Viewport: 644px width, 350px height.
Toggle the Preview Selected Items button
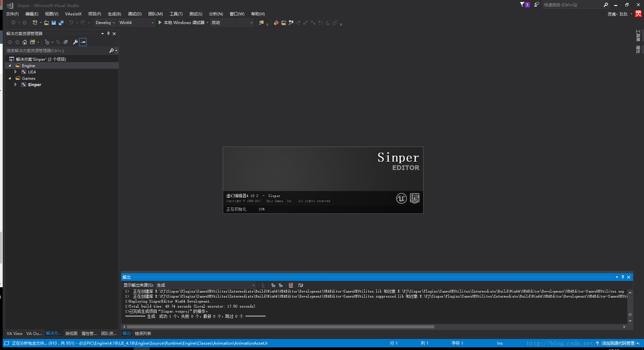click(x=83, y=42)
